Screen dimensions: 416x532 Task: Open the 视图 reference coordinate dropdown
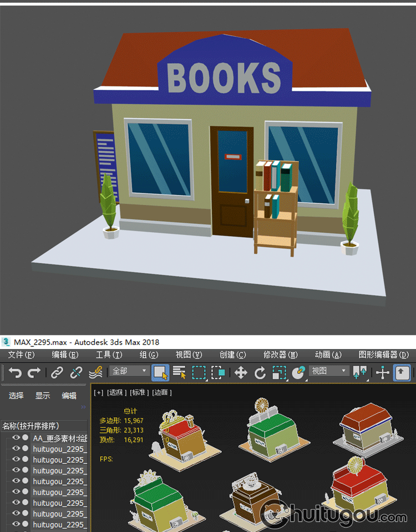(328, 371)
